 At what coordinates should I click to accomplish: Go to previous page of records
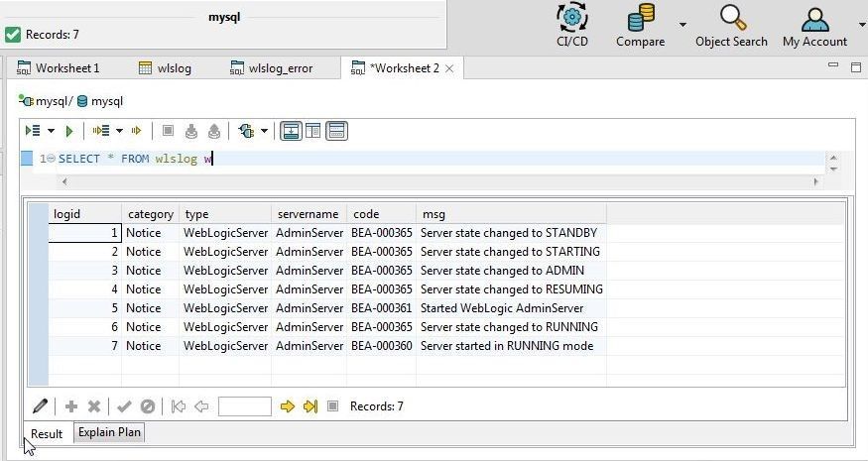(201, 406)
